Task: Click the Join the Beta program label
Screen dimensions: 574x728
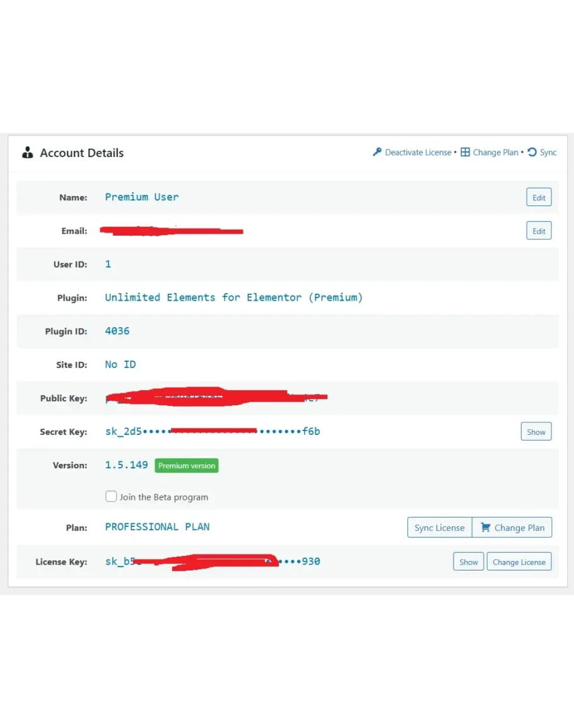Action: click(163, 497)
